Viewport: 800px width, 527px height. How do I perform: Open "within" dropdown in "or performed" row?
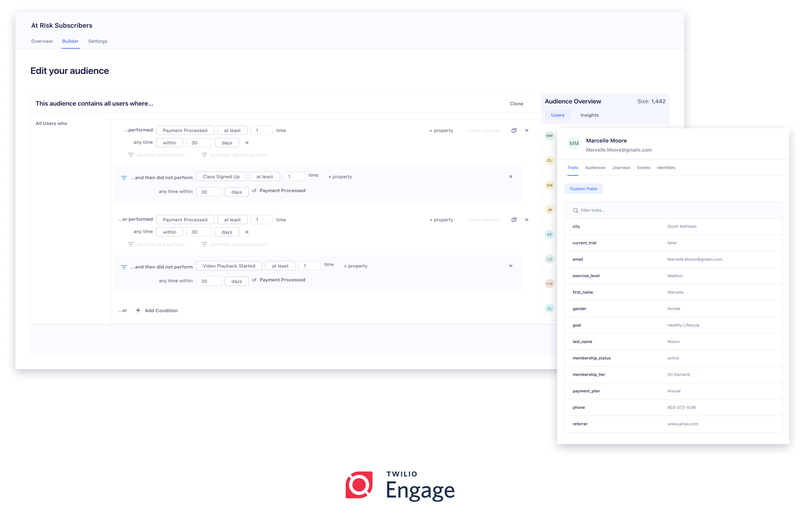pos(169,232)
